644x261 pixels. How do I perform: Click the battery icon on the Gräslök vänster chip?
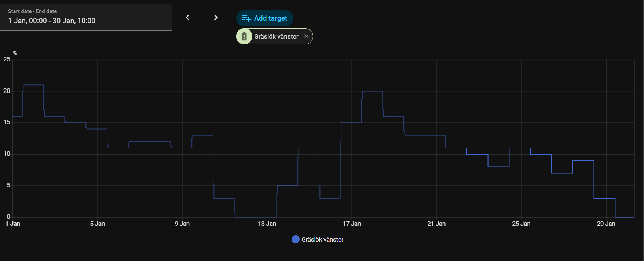244,36
